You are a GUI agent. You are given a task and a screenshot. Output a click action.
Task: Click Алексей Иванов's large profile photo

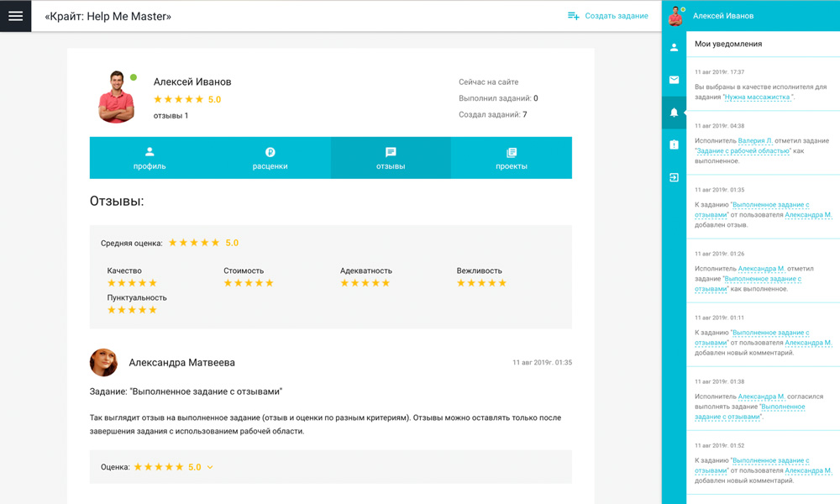tap(117, 97)
